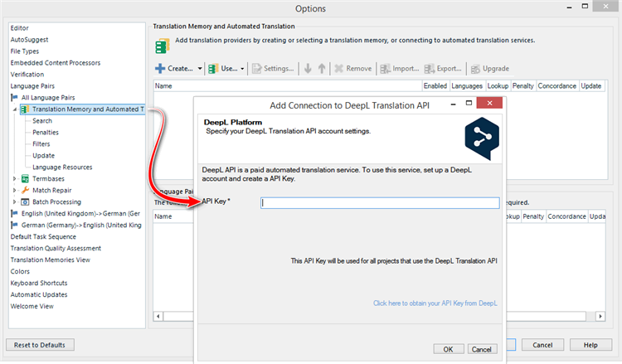Click the Remove X icon in toolbar
The image size is (622, 364).
pyautogui.click(x=338, y=69)
